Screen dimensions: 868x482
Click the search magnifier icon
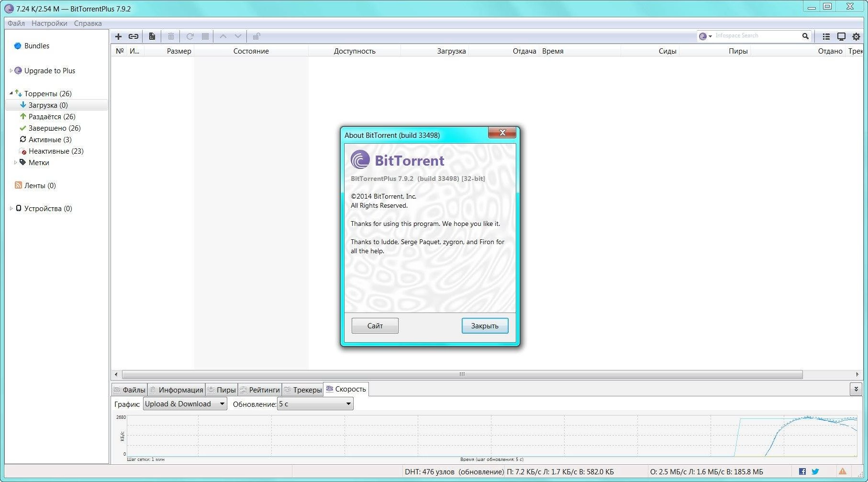click(805, 36)
